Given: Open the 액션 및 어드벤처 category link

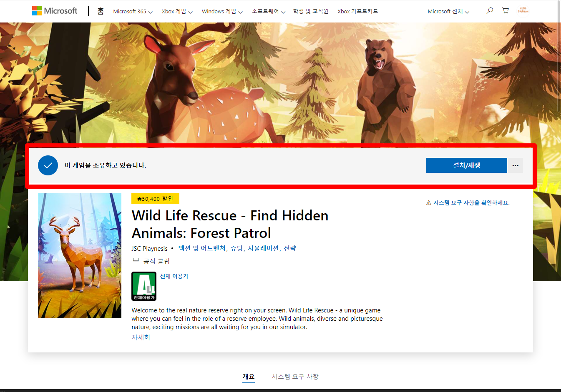Looking at the screenshot, I should pyautogui.click(x=202, y=248).
